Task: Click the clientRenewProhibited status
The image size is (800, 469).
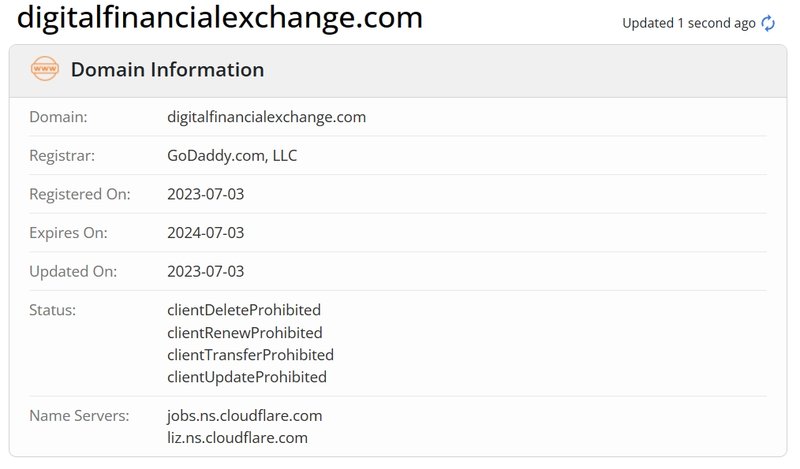Action: point(245,332)
